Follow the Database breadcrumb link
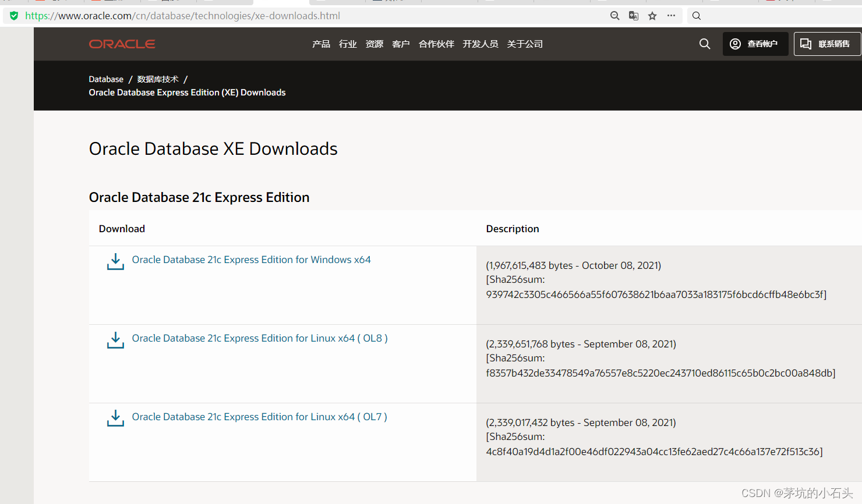The height and width of the screenshot is (504, 862). point(106,79)
